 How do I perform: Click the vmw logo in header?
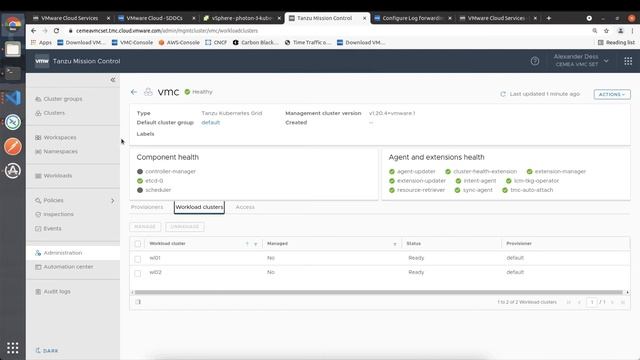point(42,61)
